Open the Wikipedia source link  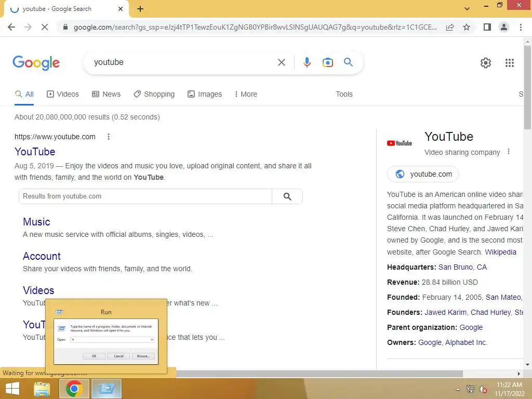click(500, 252)
